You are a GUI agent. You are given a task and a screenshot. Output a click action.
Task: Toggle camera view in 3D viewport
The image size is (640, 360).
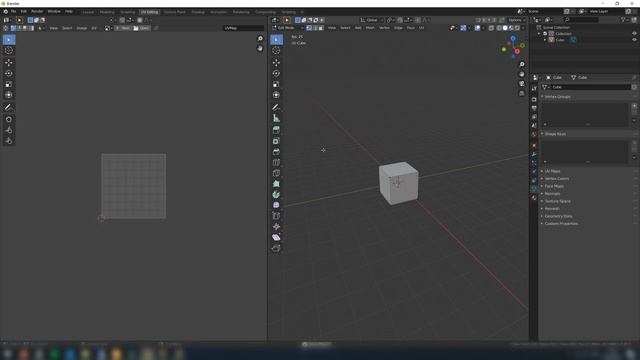tap(522, 84)
